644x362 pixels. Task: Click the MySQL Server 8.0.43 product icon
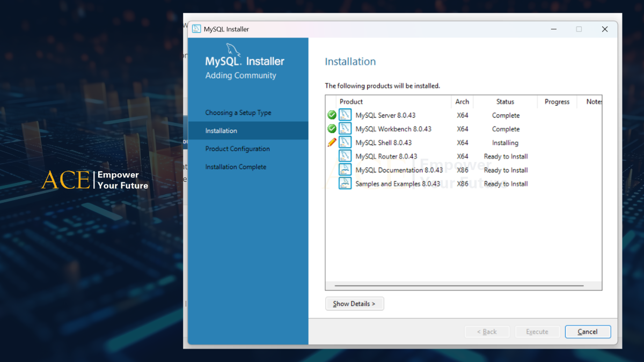[345, 115]
